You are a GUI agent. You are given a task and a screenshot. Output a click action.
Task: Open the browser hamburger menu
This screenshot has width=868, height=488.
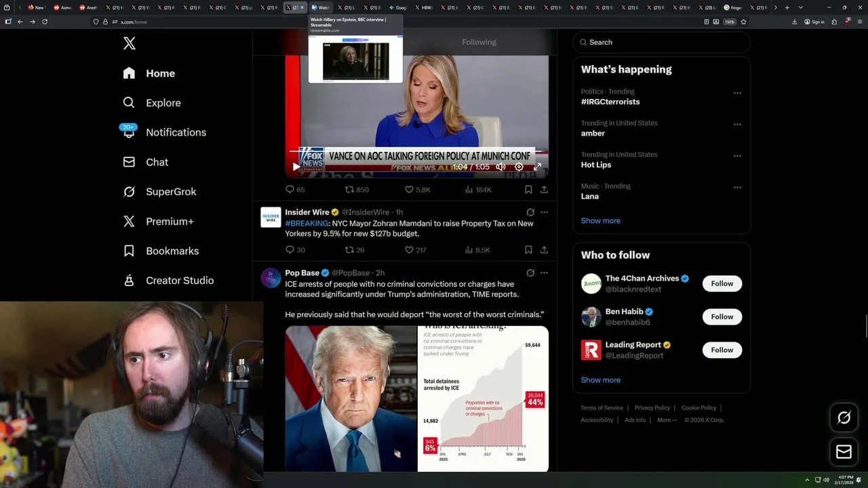click(x=859, y=22)
